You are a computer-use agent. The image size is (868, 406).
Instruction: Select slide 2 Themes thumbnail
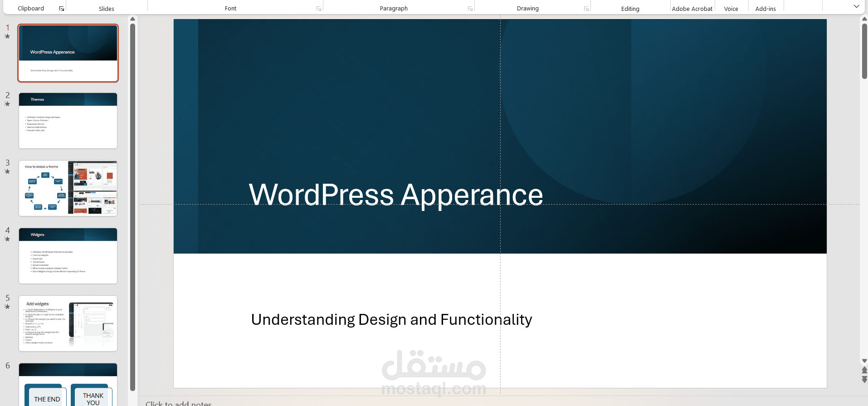[68, 121]
